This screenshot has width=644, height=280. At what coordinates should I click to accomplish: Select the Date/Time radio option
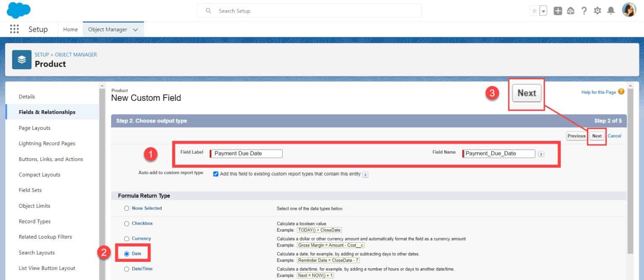click(x=127, y=269)
